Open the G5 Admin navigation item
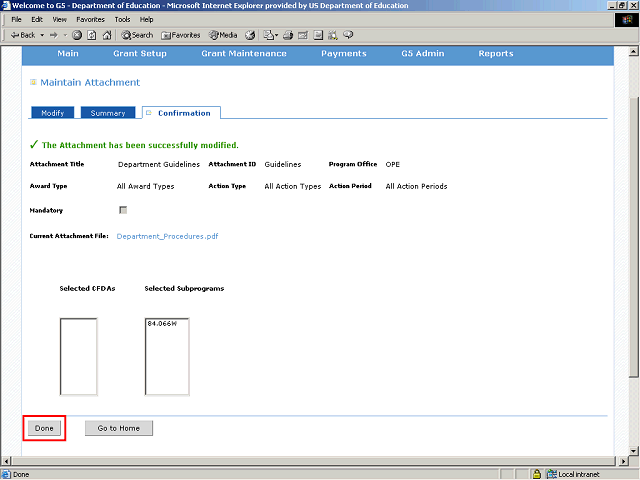The width and height of the screenshot is (640, 480). 422,53
